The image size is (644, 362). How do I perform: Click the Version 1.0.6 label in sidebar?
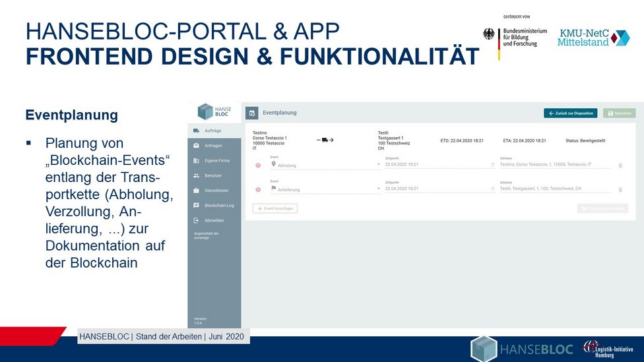(200, 321)
